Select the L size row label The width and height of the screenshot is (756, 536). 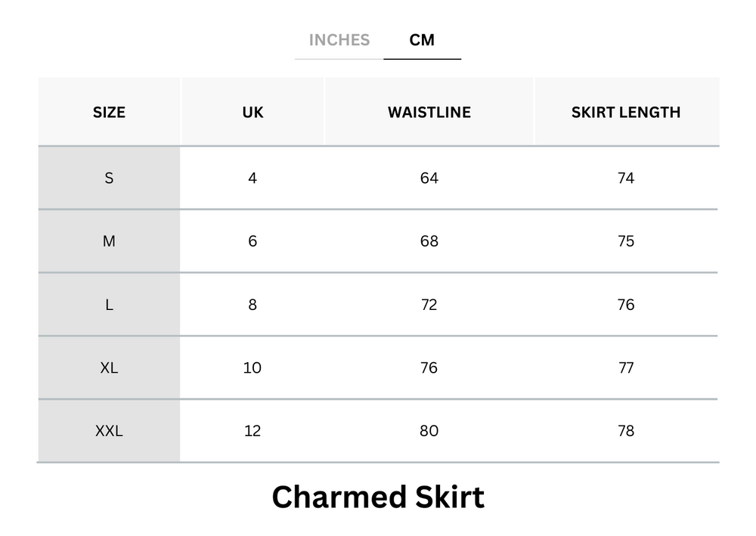click(109, 305)
